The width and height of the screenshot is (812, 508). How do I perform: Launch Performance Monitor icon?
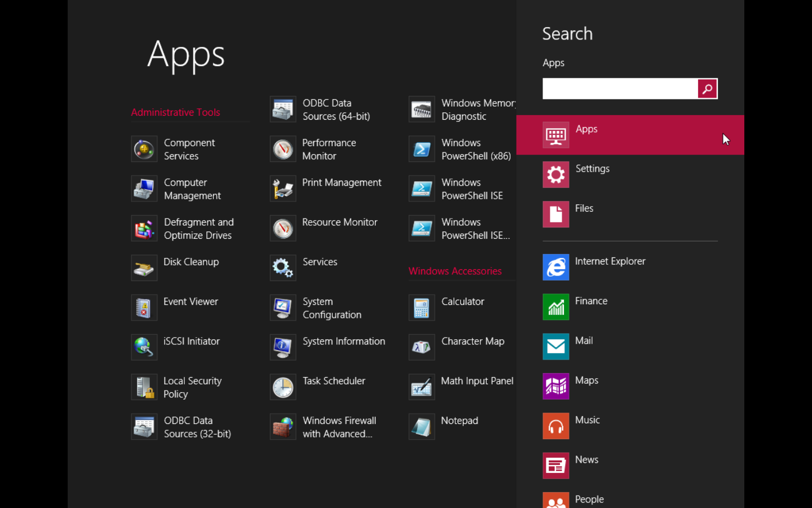(283, 149)
